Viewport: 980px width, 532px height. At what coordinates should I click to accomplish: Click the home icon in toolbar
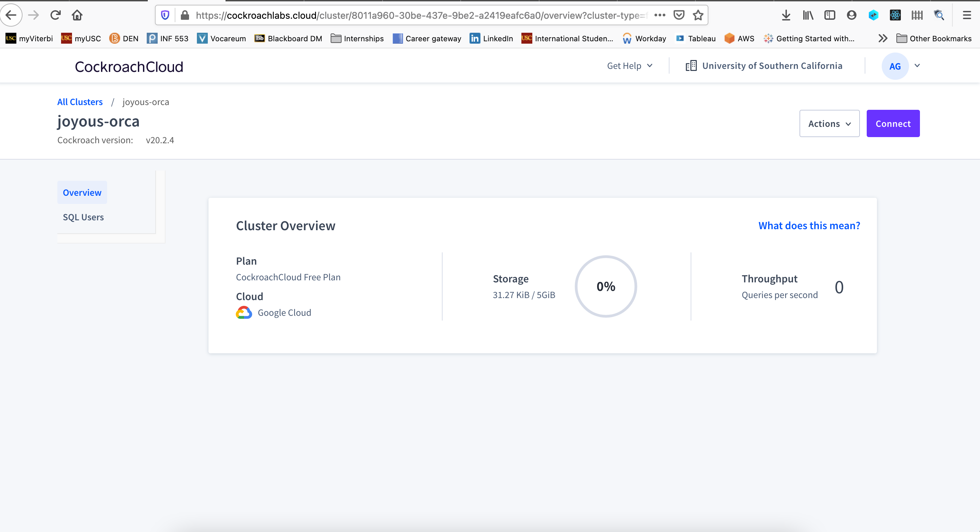(77, 15)
